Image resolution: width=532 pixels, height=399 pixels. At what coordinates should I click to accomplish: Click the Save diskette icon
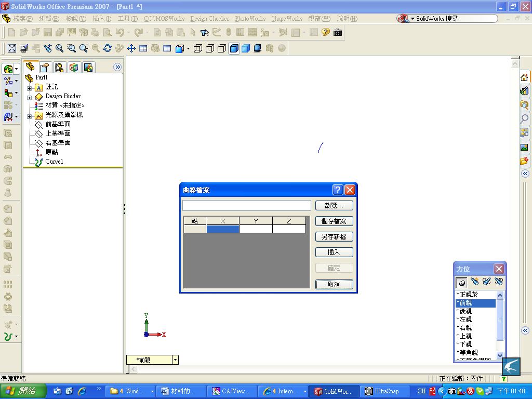(47, 33)
